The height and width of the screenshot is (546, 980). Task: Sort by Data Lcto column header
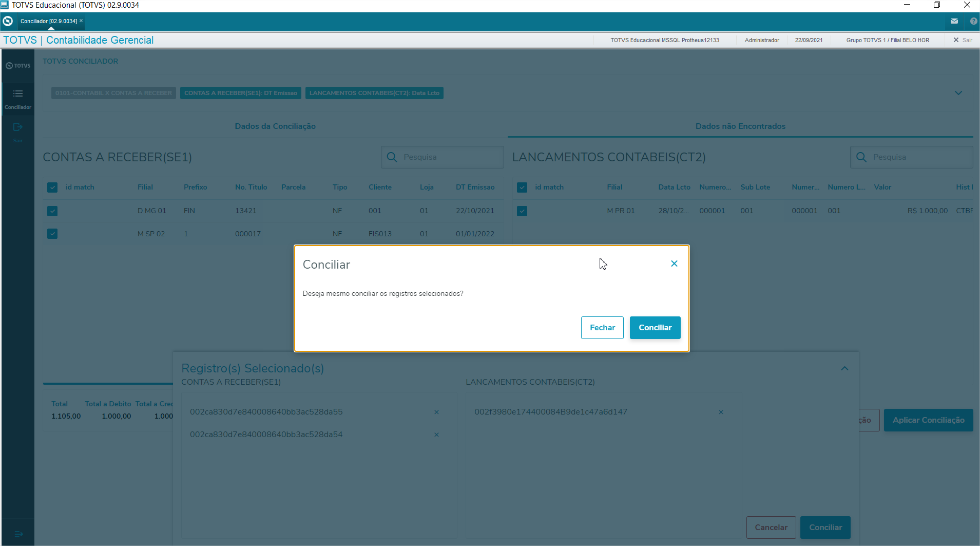[x=675, y=187]
